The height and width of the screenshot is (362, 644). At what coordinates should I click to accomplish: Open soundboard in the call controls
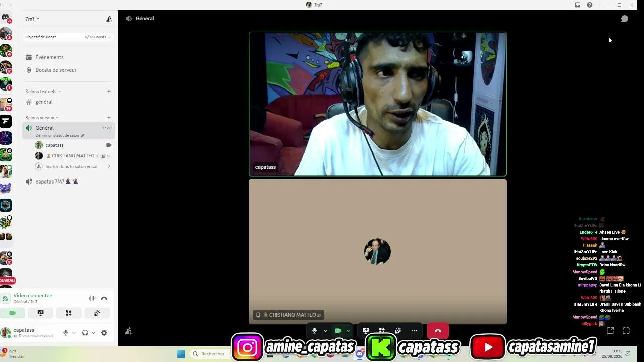click(398, 331)
